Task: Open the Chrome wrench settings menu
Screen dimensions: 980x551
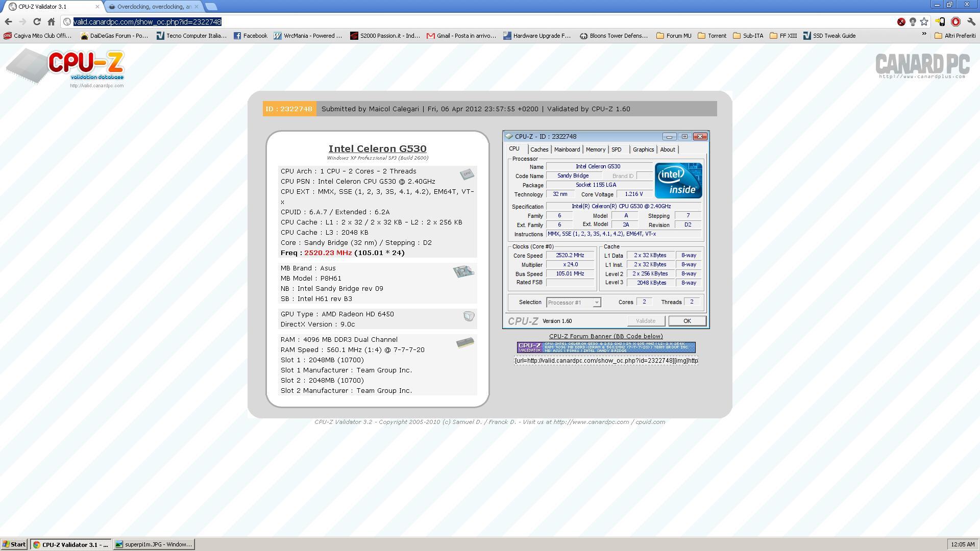Action: pyautogui.click(x=971, y=22)
